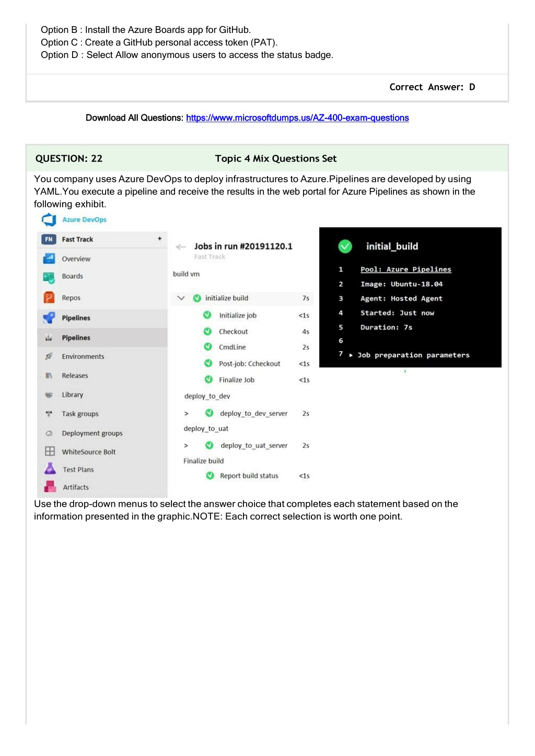This screenshot has width=535, height=756.
Task: Click the Duration: 7s log line
Action: point(386,328)
